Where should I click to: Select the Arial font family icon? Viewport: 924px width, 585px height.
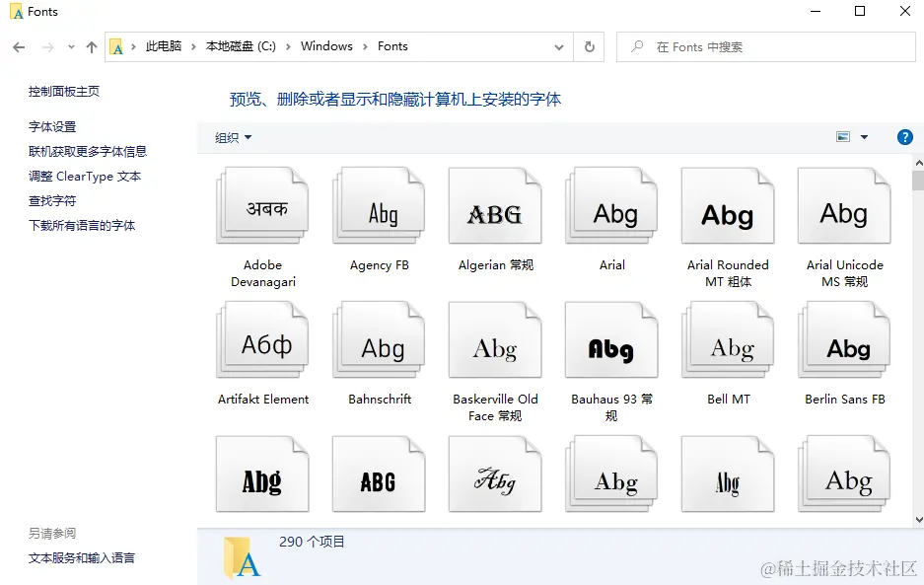[x=611, y=206]
